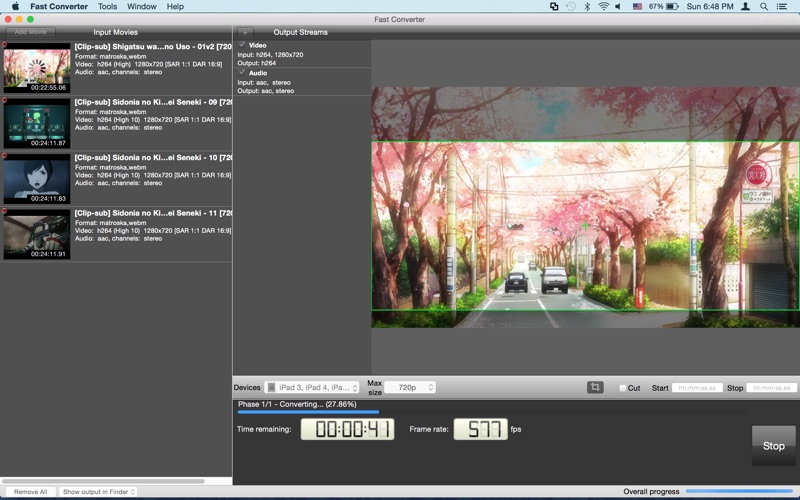Screen dimensions: 800x500
Task: Open Max size 720p dropdown
Action: [410, 387]
